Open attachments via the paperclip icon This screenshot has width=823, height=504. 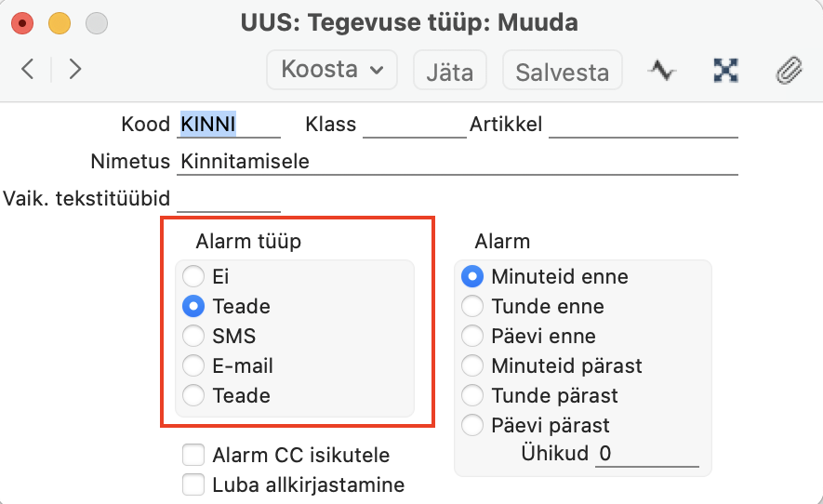coord(789,70)
